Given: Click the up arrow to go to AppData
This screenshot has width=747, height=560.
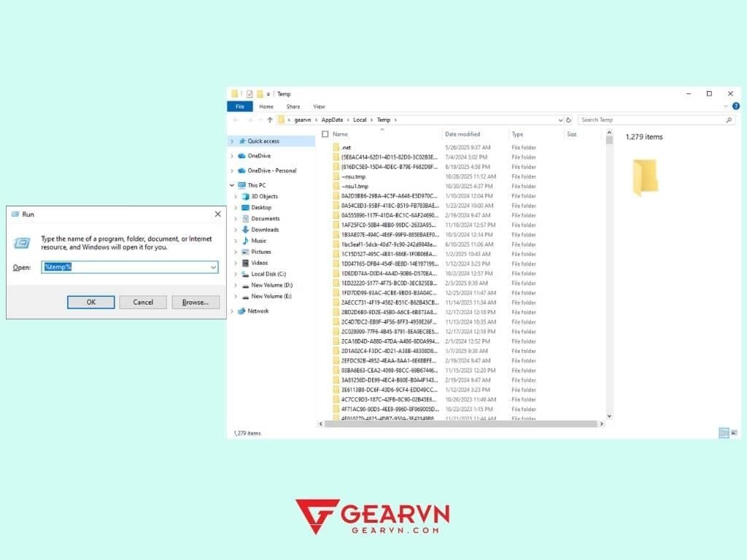Looking at the screenshot, I should coord(270,119).
